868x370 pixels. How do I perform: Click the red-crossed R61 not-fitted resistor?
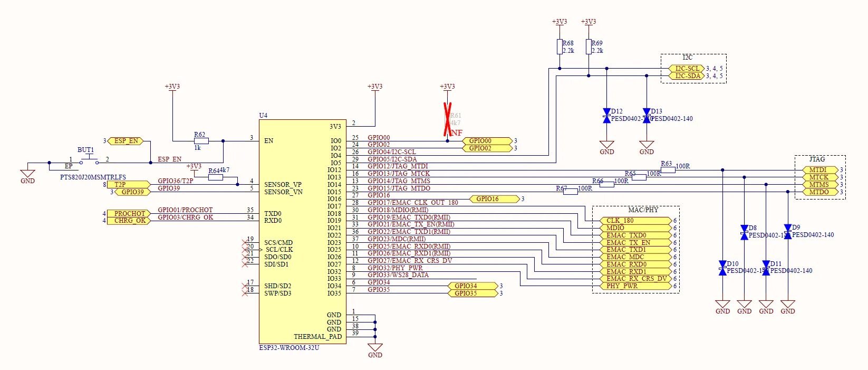(447, 120)
